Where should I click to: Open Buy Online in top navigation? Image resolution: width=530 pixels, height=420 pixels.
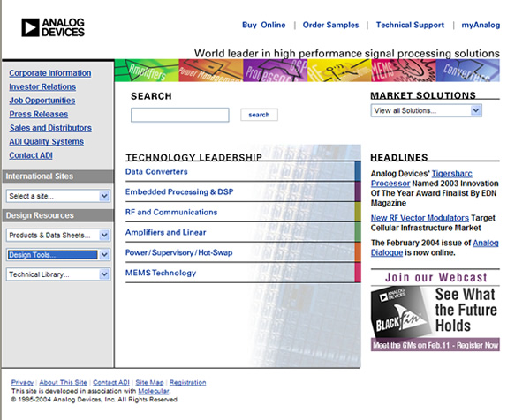tap(263, 25)
